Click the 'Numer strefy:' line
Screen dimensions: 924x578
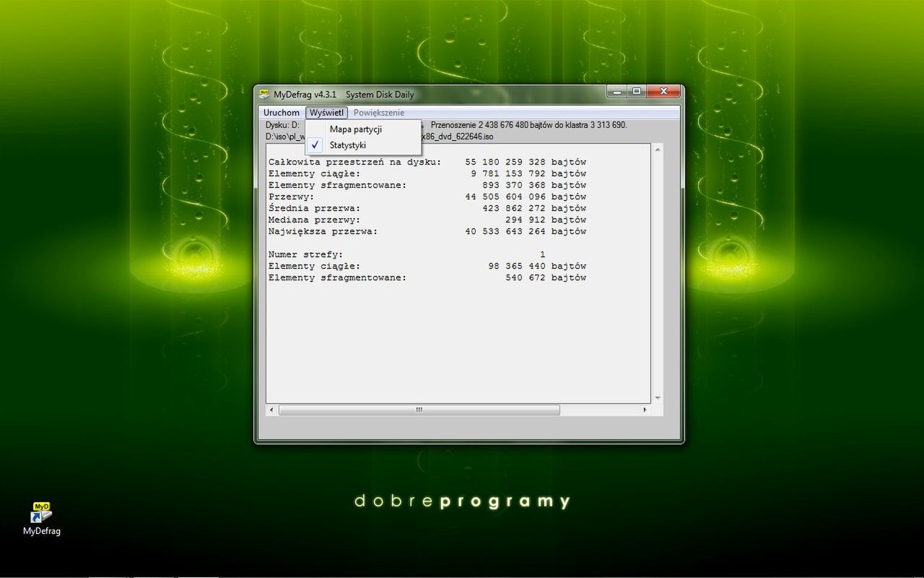407,254
